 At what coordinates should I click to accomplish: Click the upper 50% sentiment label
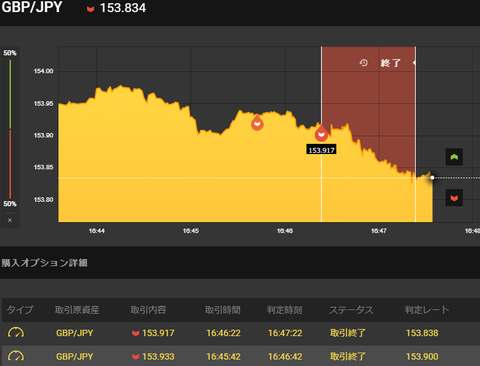point(10,53)
